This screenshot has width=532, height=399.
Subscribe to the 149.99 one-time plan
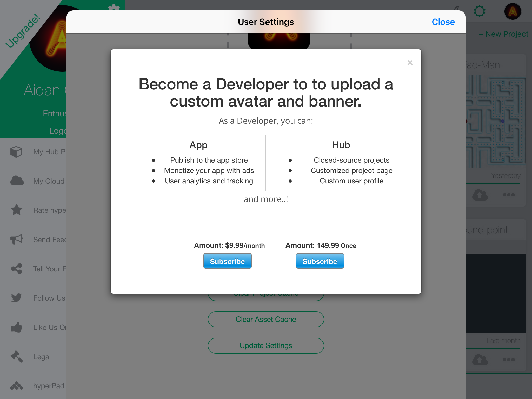coord(320,261)
